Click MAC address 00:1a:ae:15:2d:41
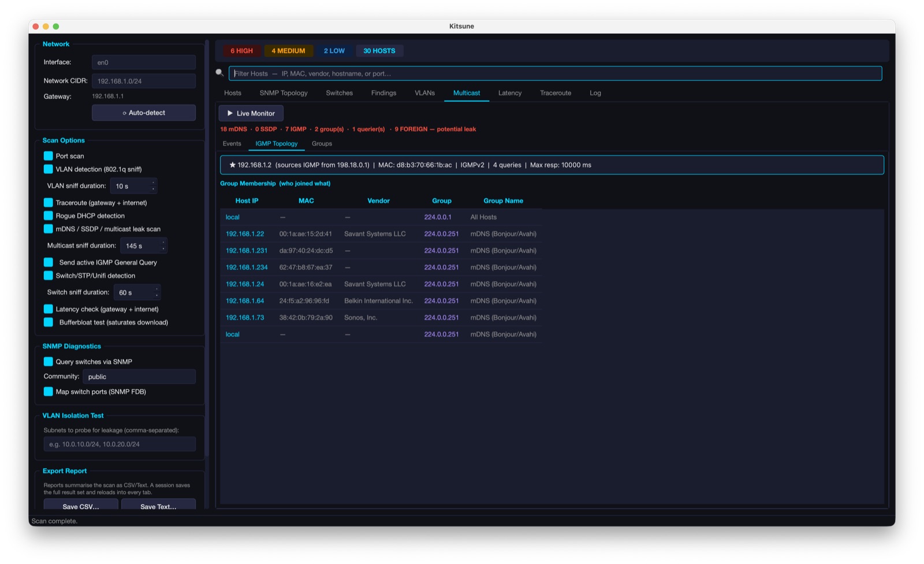924x564 pixels. pos(305,234)
